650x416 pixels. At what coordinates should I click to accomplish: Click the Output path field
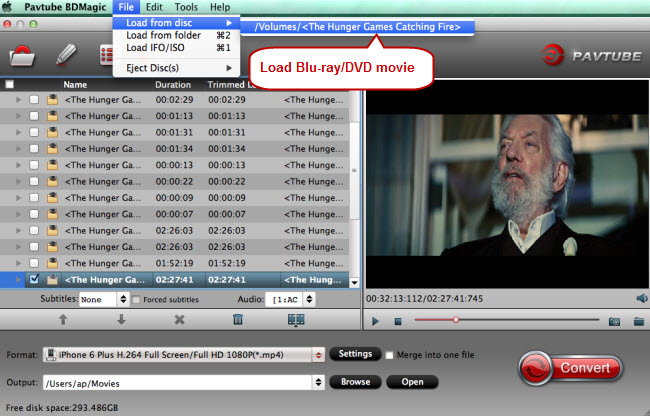[x=178, y=383]
